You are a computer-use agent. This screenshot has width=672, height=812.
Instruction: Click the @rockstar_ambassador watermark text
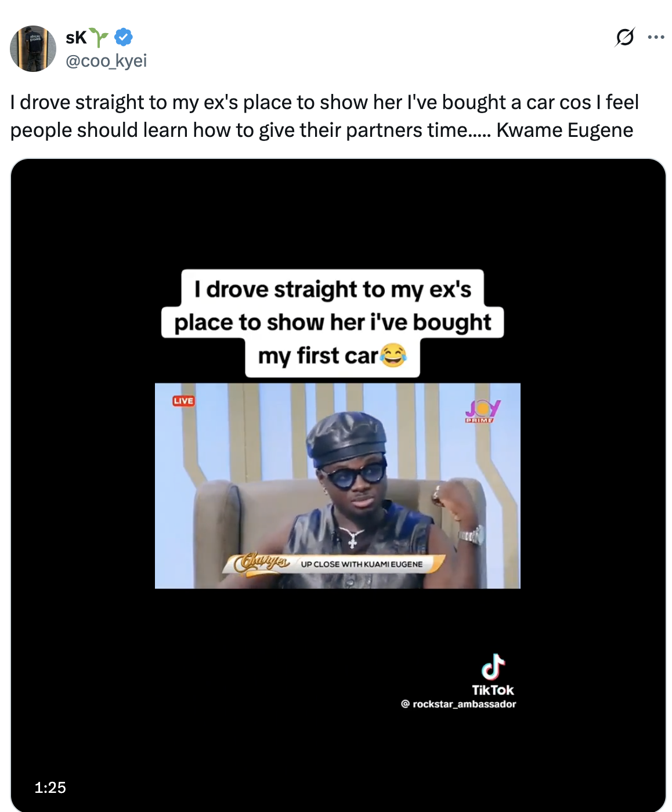pos(458,704)
